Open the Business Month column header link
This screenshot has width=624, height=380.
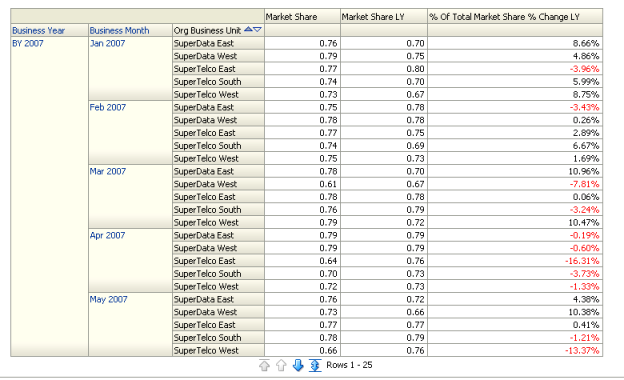[119, 31]
